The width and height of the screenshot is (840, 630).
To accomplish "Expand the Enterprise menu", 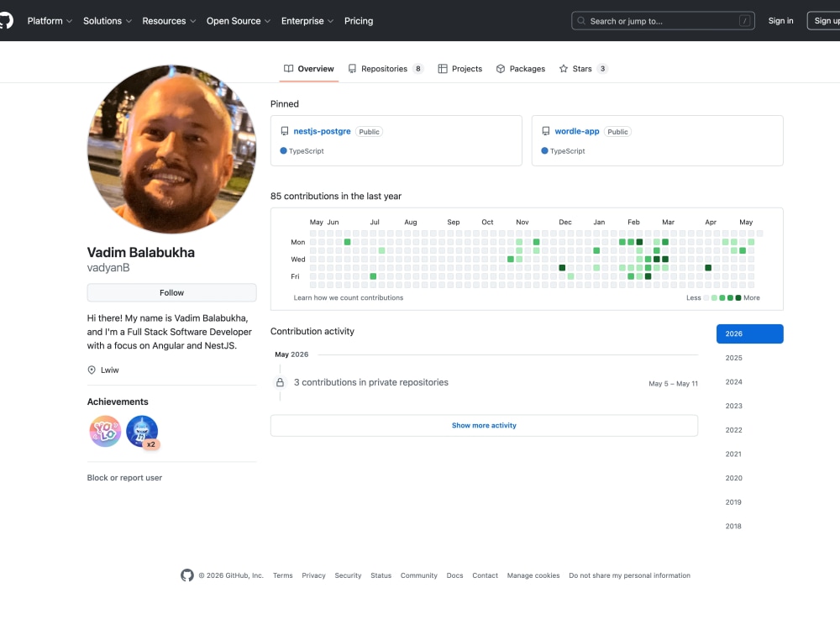I will 307,21.
